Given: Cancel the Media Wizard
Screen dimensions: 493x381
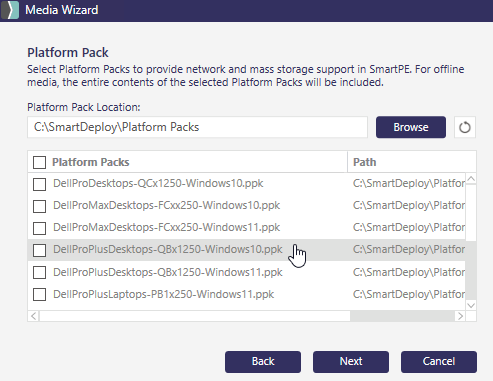Looking at the screenshot, I should [x=439, y=362].
